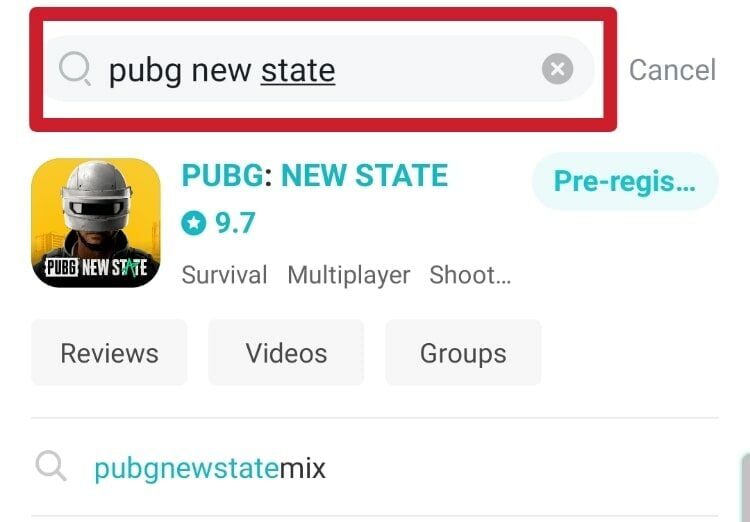
Task: Click the magnifier icon next to pubgnewstatemix
Action: 51,465
